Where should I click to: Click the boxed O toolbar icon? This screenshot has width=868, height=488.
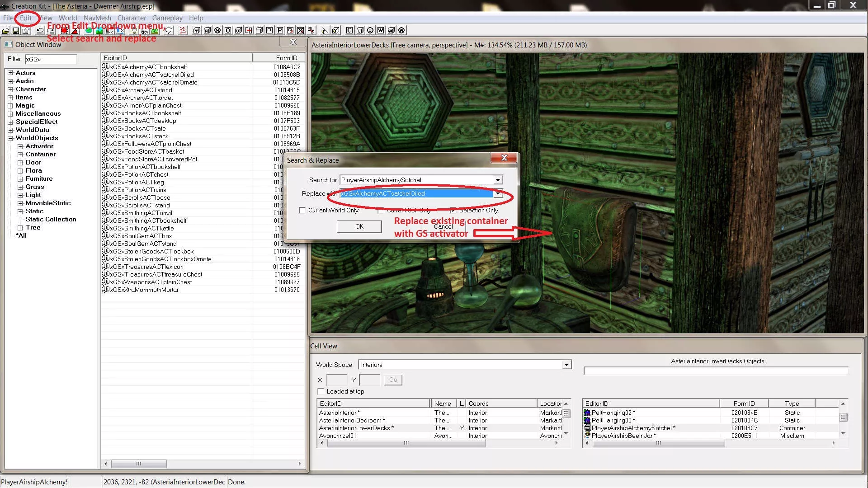click(228, 31)
